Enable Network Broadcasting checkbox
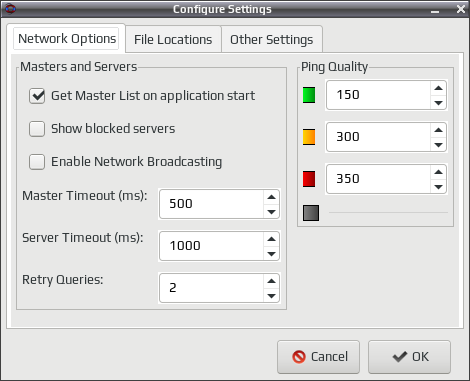The height and width of the screenshot is (381, 470). [x=37, y=162]
